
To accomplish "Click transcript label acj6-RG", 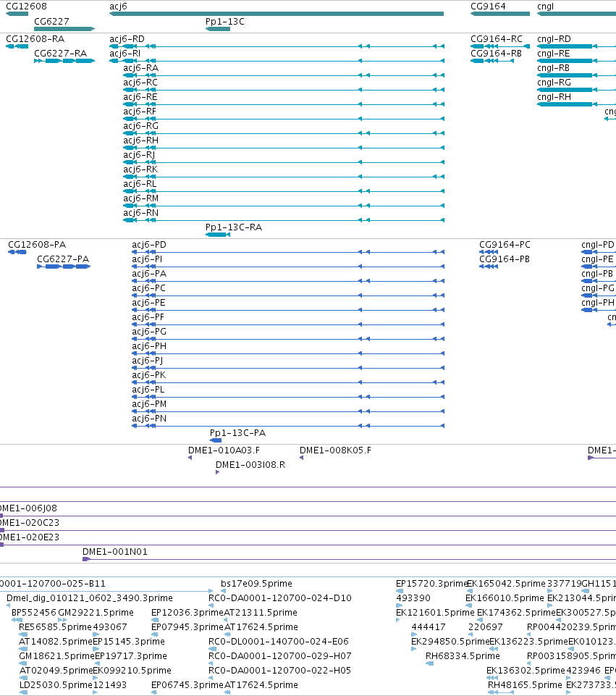I will point(140,126).
